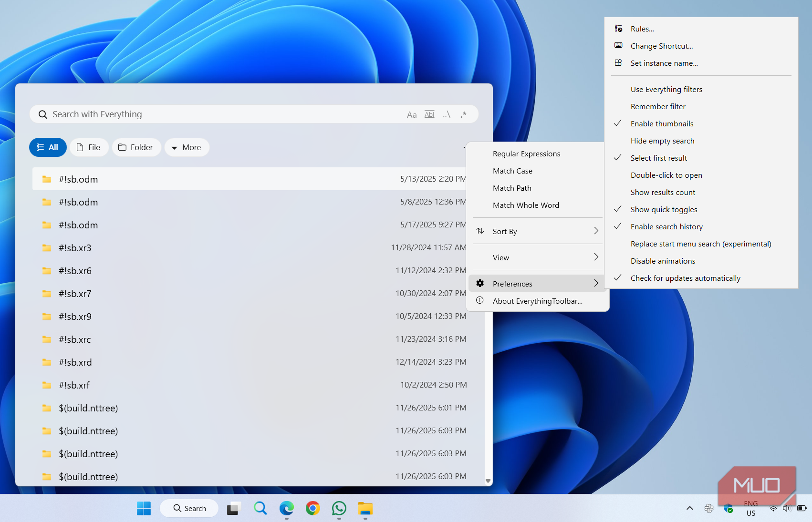Image resolution: width=812 pixels, height=522 pixels.
Task: Select the All filter button
Action: point(48,147)
